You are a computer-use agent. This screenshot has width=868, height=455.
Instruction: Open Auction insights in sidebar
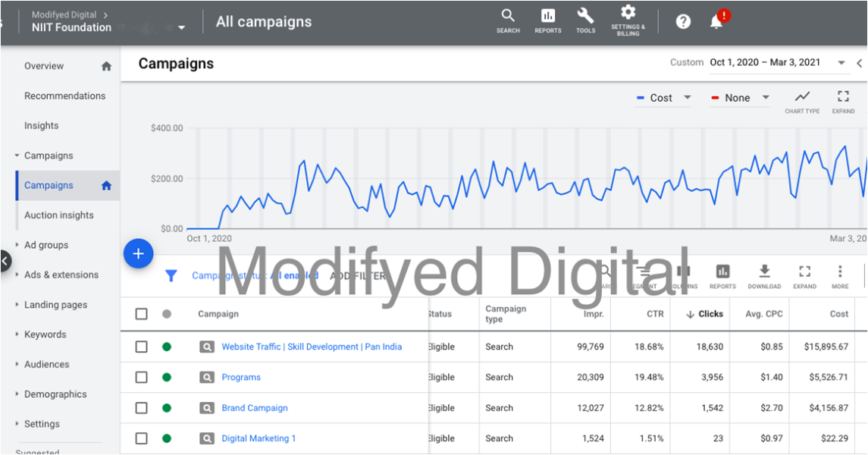[58, 215]
